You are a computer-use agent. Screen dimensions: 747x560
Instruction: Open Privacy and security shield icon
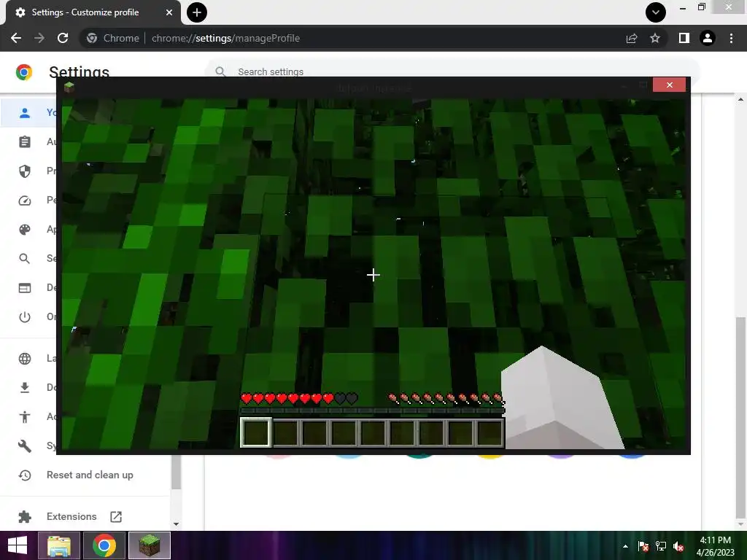(x=25, y=171)
